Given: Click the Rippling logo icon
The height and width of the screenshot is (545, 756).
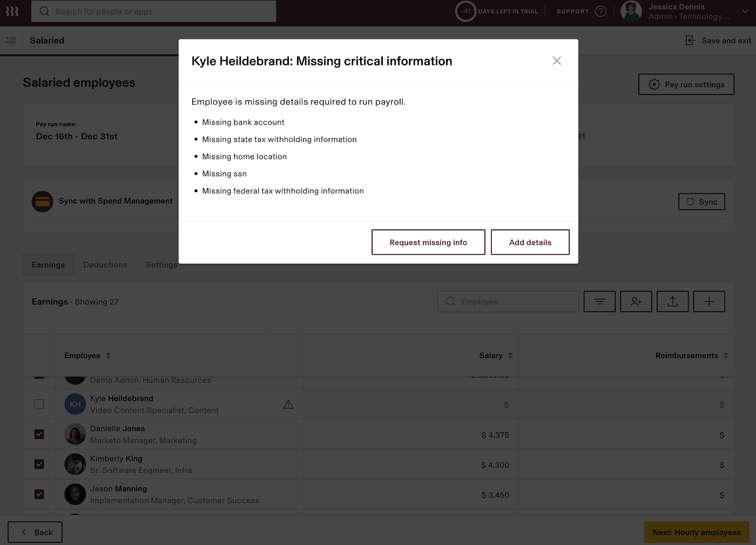Looking at the screenshot, I should (12, 11).
